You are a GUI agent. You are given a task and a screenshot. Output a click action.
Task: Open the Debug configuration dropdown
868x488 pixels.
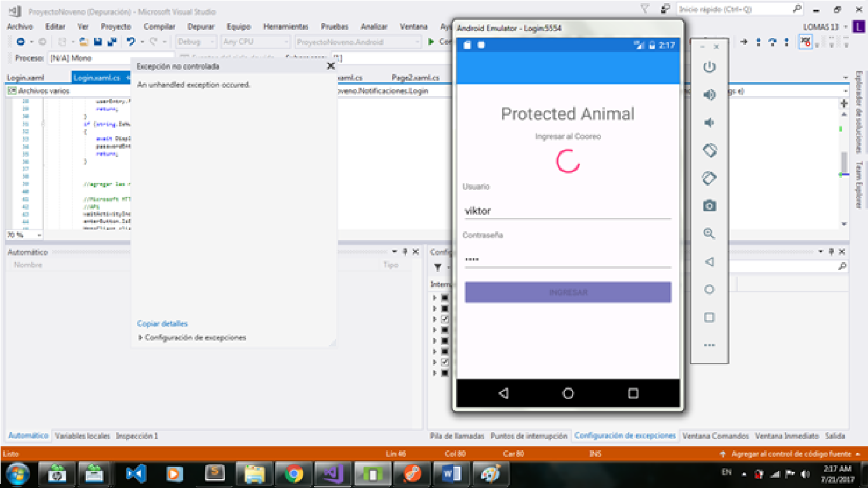(196, 42)
